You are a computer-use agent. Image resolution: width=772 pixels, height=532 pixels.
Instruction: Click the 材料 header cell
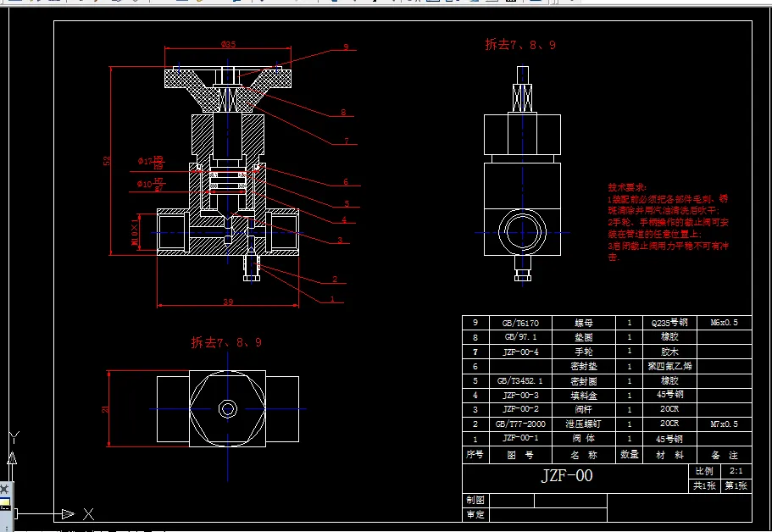point(669,455)
